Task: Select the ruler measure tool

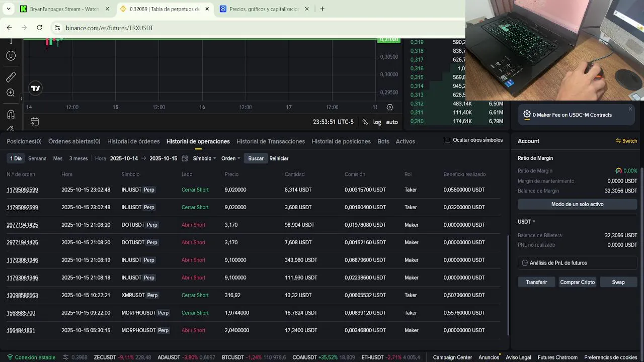Action: tap(11, 77)
